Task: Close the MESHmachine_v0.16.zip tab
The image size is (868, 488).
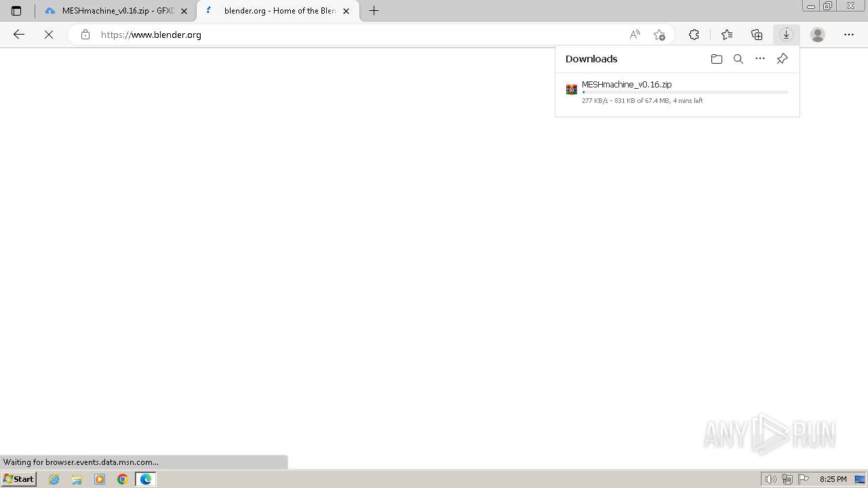Action: [184, 11]
